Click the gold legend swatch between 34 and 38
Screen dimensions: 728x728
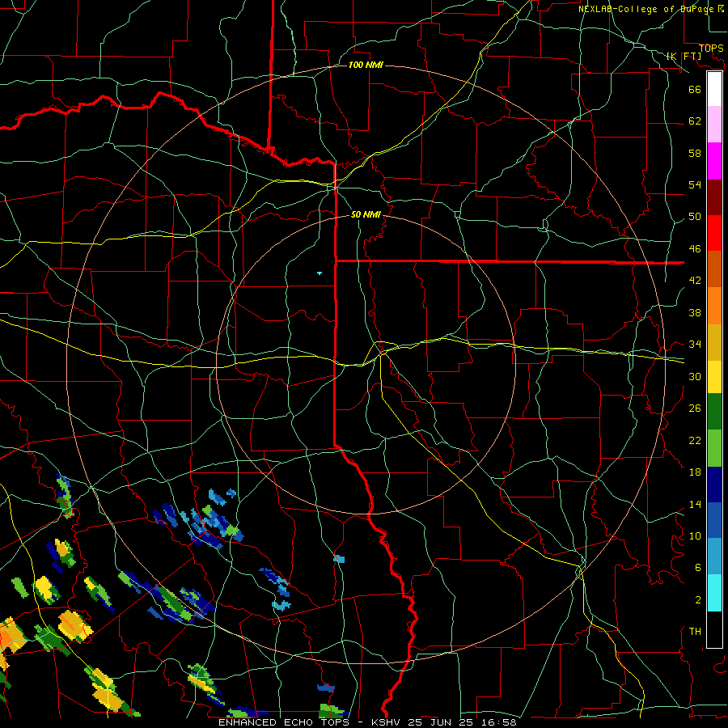point(714,341)
